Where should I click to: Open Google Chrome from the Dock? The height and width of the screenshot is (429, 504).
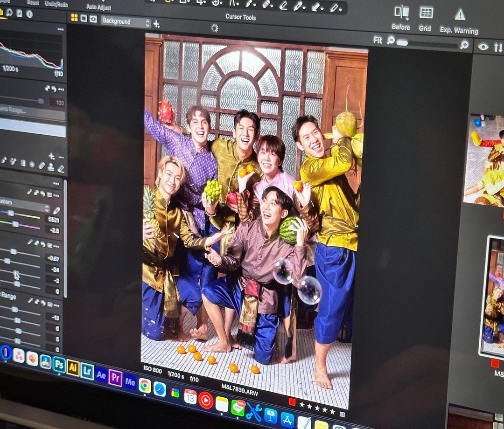pyautogui.click(x=145, y=386)
